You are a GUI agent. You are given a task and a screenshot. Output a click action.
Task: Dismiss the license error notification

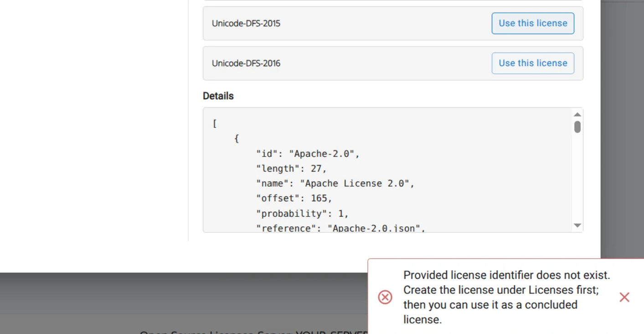click(x=624, y=297)
